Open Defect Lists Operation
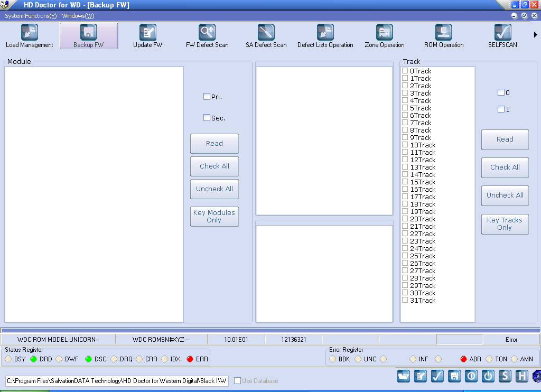 point(325,36)
